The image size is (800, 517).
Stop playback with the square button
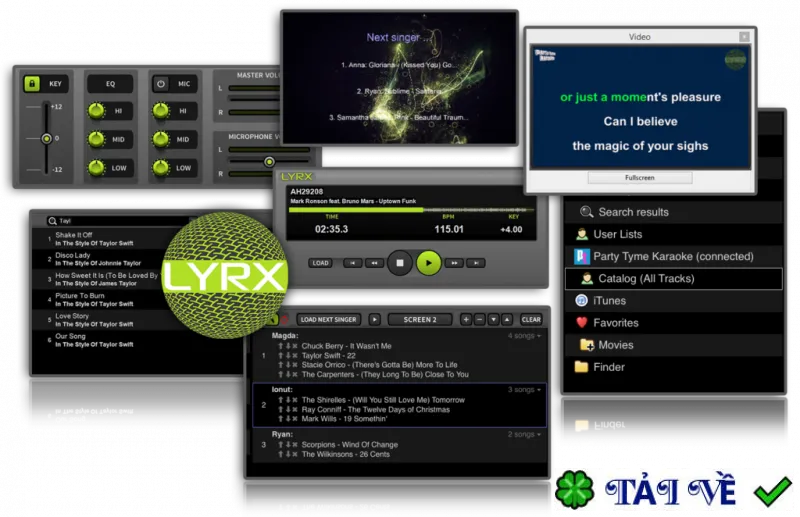coord(400,263)
